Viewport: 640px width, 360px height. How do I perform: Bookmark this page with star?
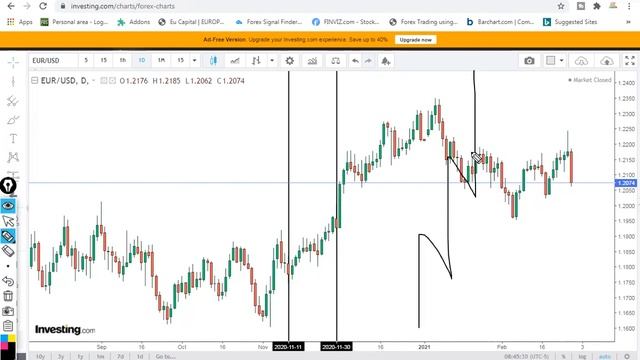tap(561, 6)
